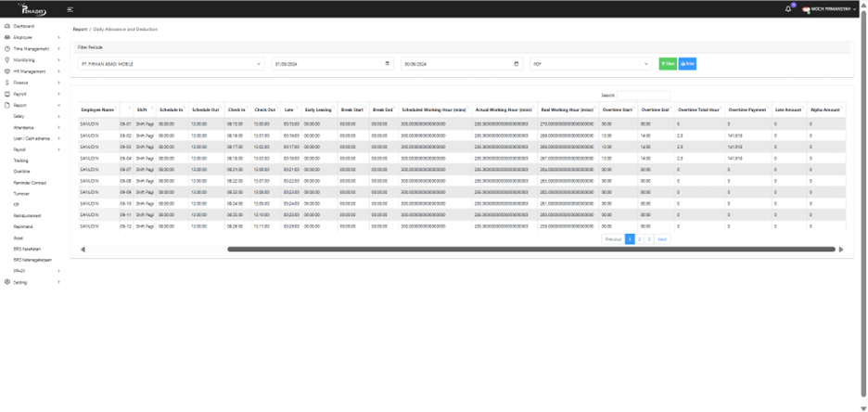
Task: Click the Report document icon
Action: pyautogui.click(x=6, y=105)
